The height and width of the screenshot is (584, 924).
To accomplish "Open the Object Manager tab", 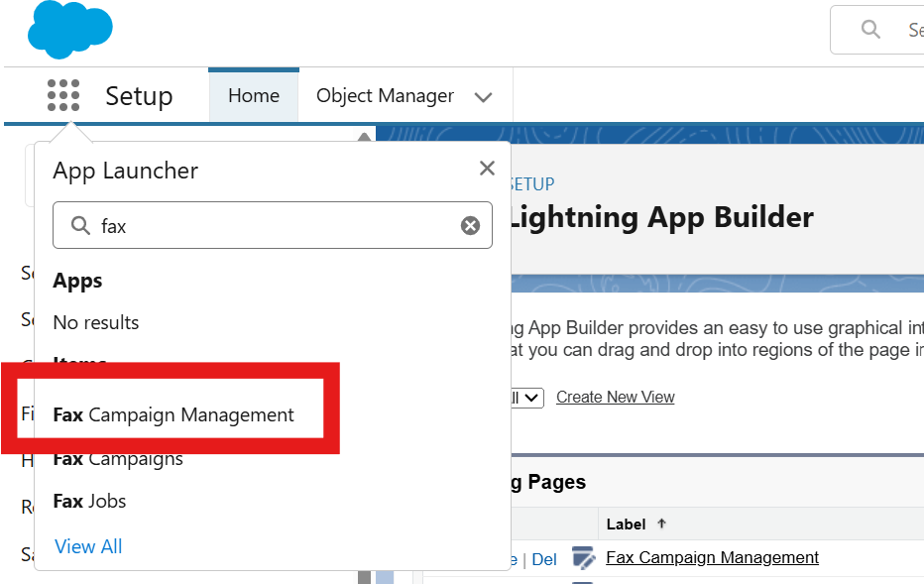I will pyautogui.click(x=385, y=96).
